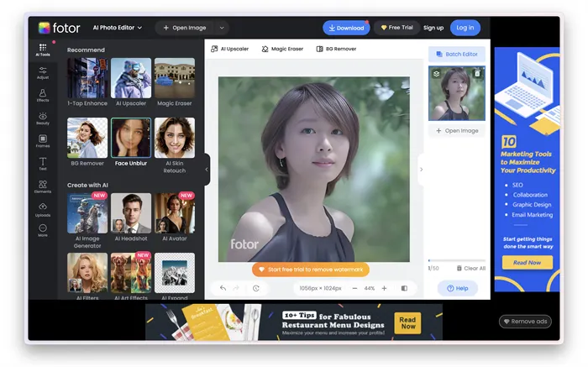Click the layers icon on the image thumbnail
Image resolution: width=588 pixels, height=367 pixels.
coord(436,74)
